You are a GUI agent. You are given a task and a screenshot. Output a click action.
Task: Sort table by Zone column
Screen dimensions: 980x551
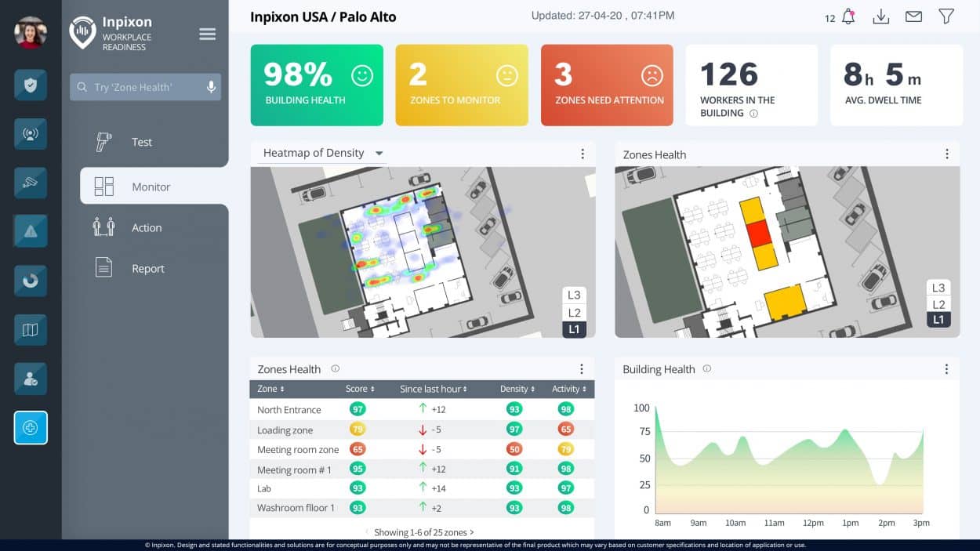[270, 389]
